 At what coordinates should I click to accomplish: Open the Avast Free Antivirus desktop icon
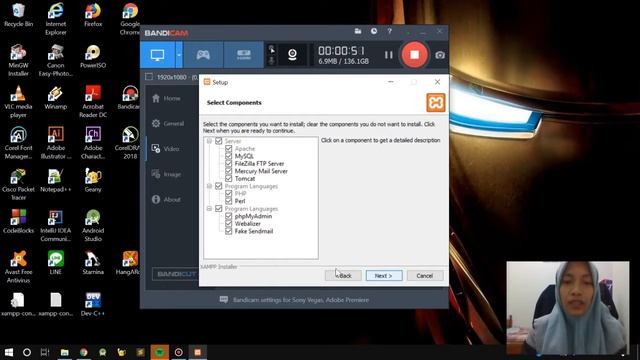18,267
